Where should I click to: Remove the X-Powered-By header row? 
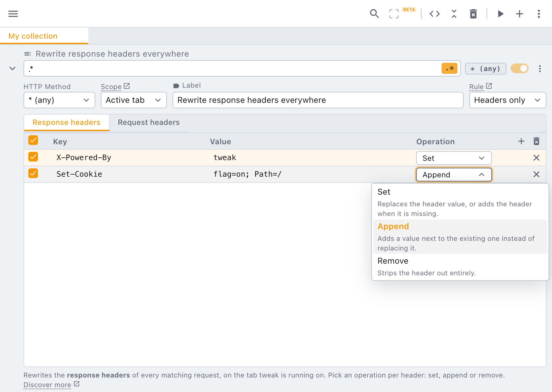[x=536, y=158]
